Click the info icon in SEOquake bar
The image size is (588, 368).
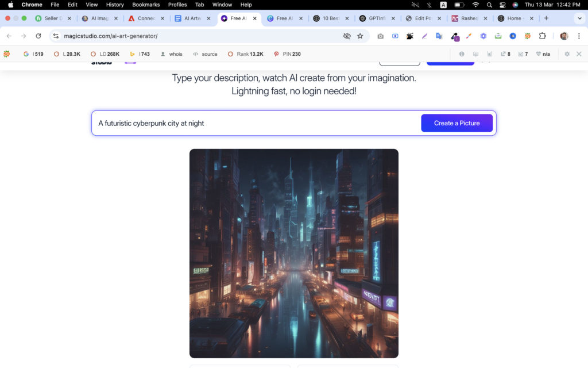click(462, 54)
